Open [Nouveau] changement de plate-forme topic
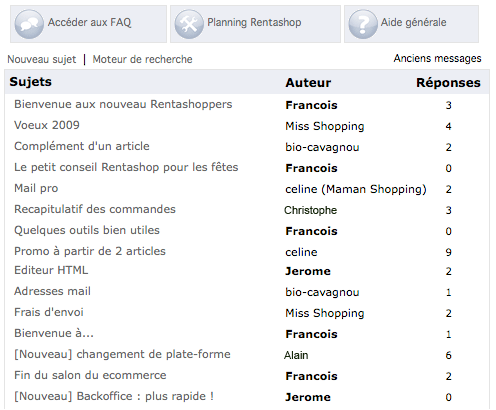Viewport: 496px width, 410px height. coord(122,354)
